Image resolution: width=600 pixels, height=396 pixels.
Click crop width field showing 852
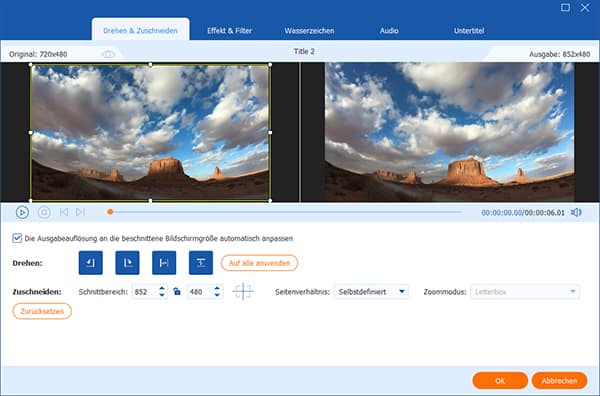coord(145,292)
